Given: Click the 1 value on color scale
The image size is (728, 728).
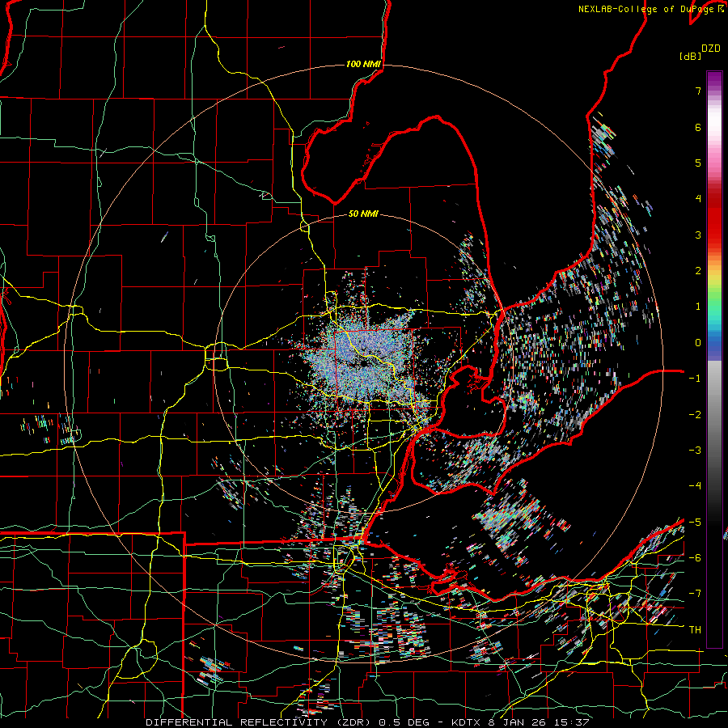Looking at the screenshot, I should tap(698, 307).
